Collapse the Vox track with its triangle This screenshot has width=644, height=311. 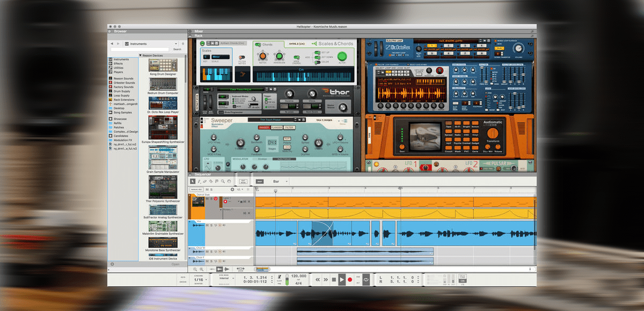[x=189, y=221]
